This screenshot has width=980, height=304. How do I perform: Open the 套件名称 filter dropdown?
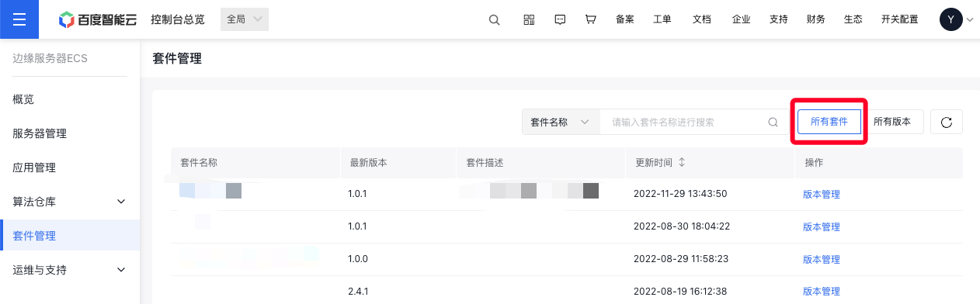coord(561,123)
